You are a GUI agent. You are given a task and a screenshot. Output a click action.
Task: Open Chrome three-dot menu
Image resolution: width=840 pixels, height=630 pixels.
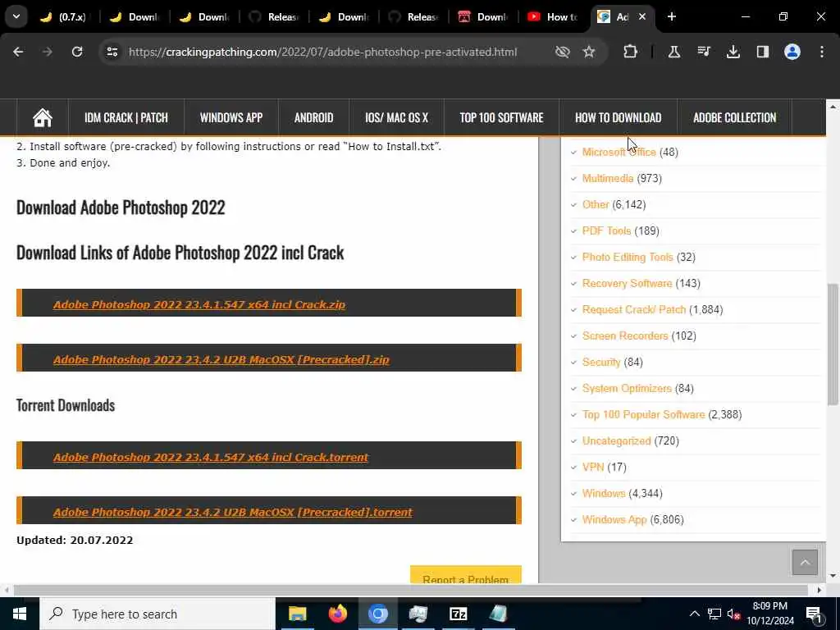pyautogui.click(x=822, y=52)
